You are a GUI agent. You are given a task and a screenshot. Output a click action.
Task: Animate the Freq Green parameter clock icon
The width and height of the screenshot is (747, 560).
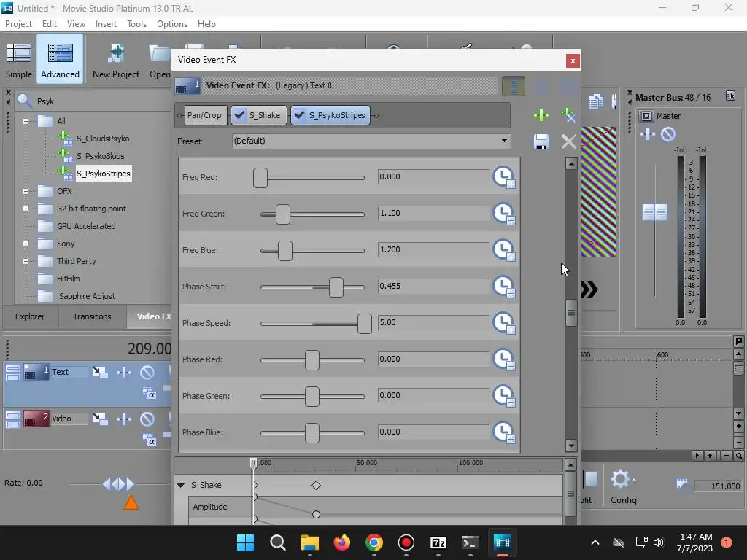(x=503, y=214)
